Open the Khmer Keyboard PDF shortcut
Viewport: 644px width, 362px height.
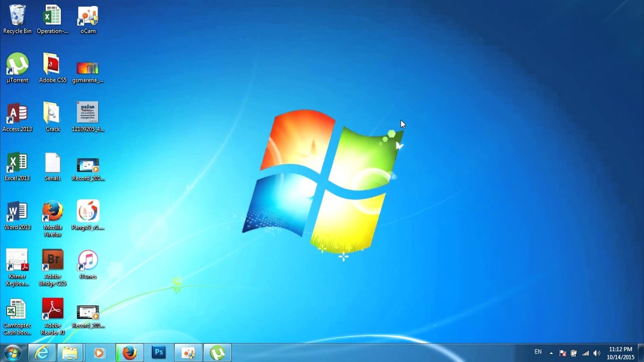pyautogui.click(x=17, y=268)
